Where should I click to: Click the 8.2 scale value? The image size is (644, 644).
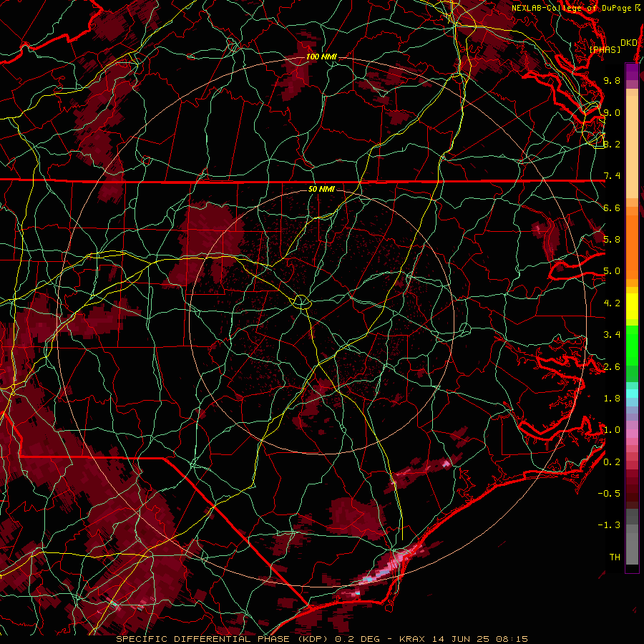[612, 144]
